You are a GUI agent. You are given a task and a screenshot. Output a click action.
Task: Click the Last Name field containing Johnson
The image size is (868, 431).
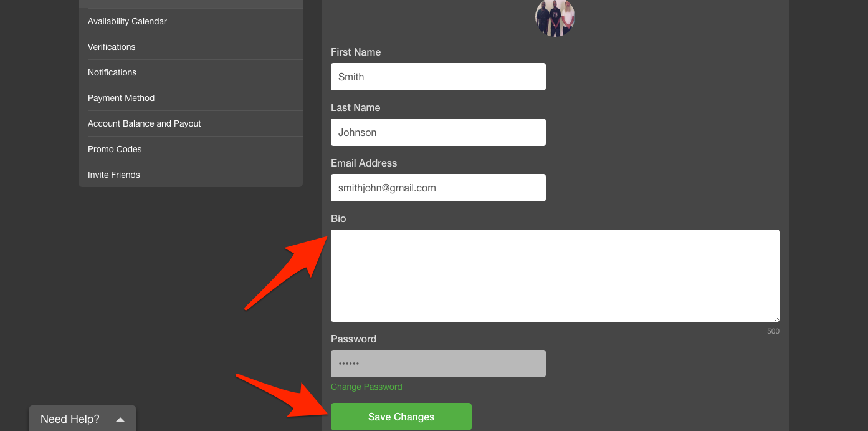[438, 132]
